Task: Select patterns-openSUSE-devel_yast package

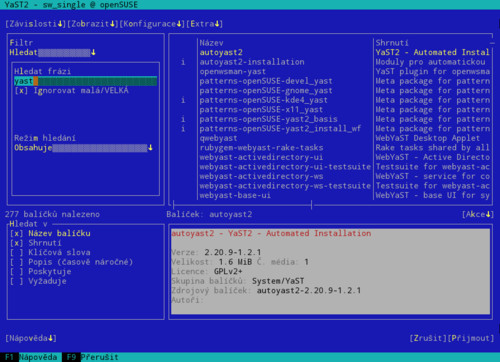Action: (331, 81)
